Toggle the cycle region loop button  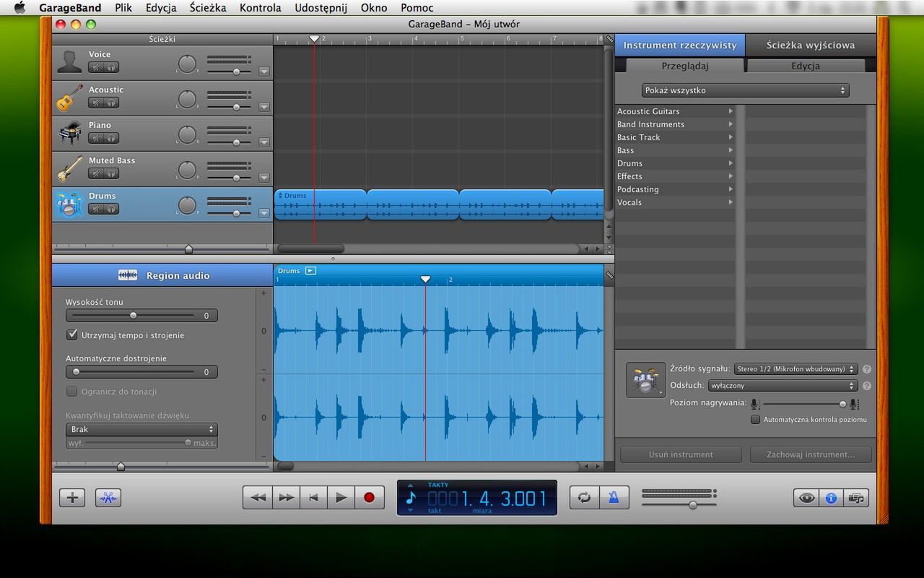pos(584,498)
